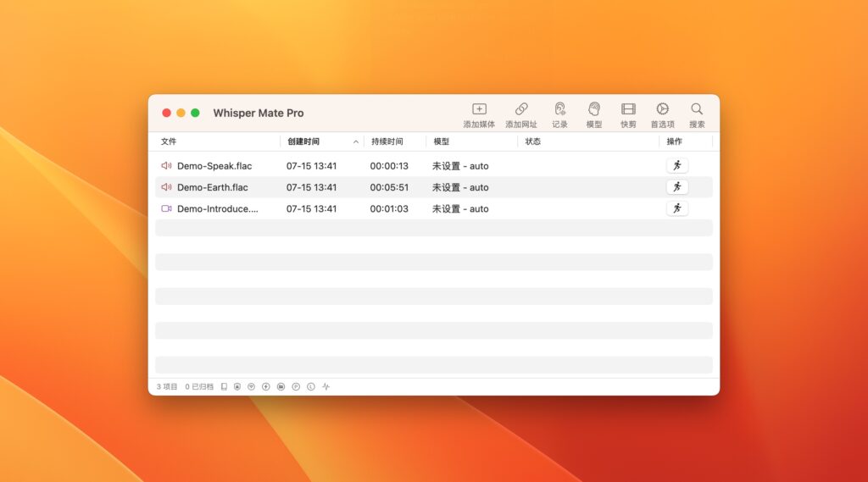Click the lightning bolt icon in the status bar

265,387
